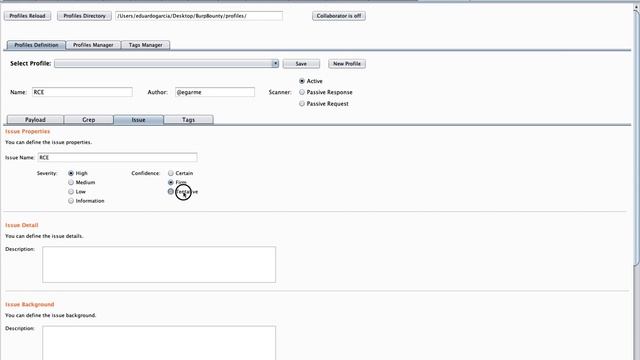Open the Tags Manager tab

point(146,45)
